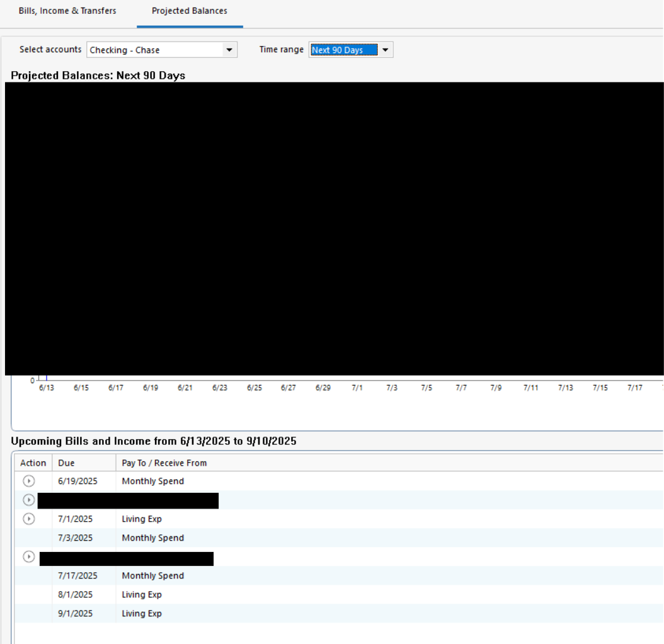Click the 7/17 chart axis label

click(635, 388)
